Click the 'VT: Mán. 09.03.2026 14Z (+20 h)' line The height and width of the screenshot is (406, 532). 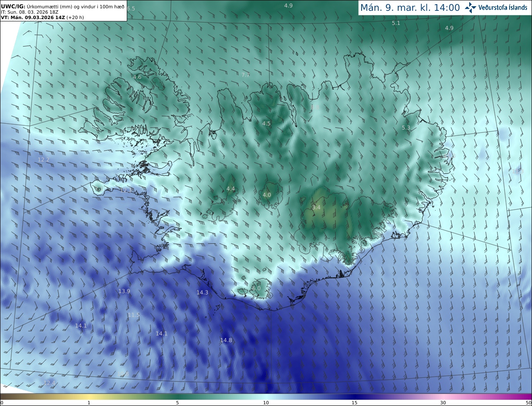click(42, 18)
